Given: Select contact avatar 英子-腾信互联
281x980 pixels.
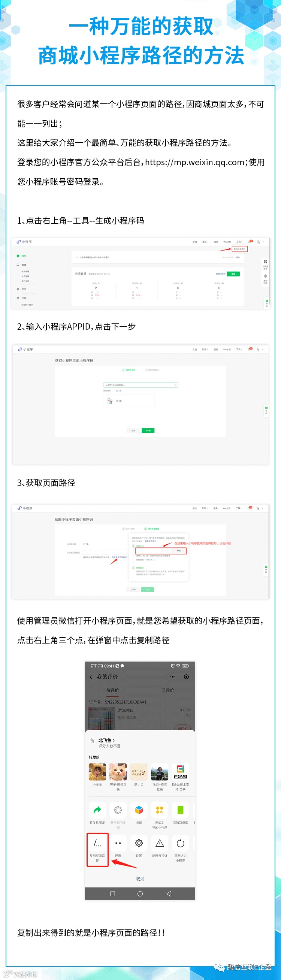Looking at the screenshot, I should 118,772.
